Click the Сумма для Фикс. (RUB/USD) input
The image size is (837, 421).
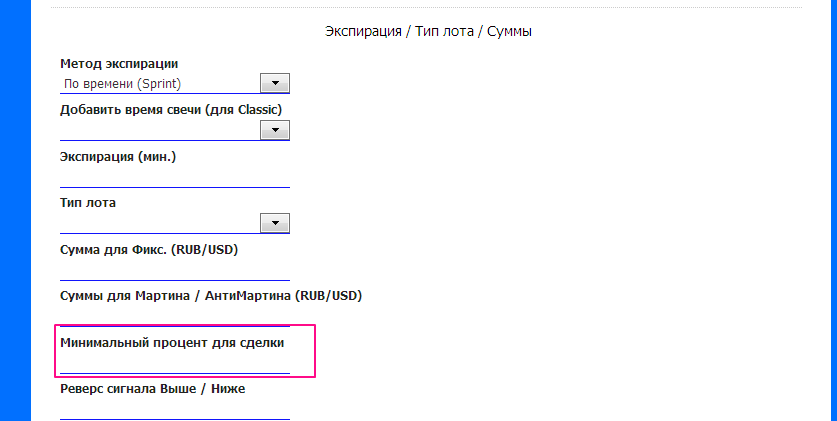[175, 270]
